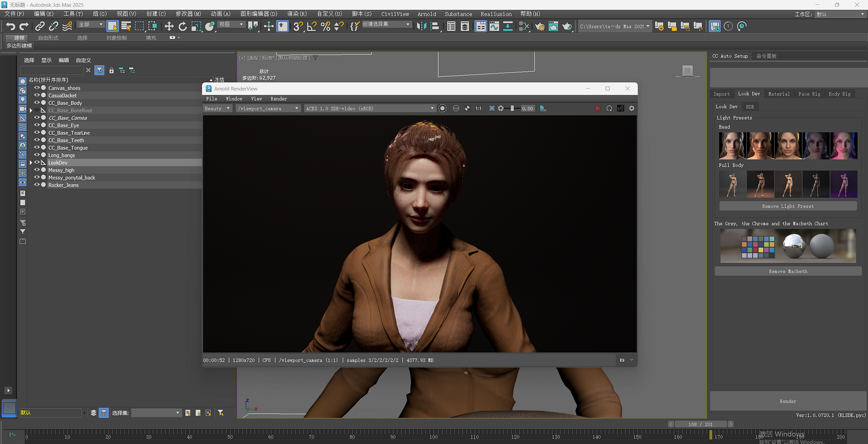Click the refresh render icon in RenderView
Image resolution: width=868 pixels, height=444 pixels.
point(609,108)
